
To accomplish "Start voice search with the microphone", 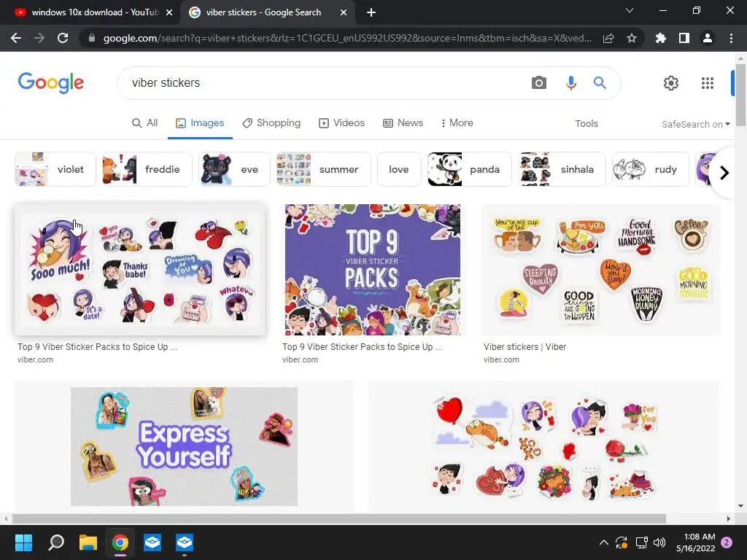I will point(570,83).
